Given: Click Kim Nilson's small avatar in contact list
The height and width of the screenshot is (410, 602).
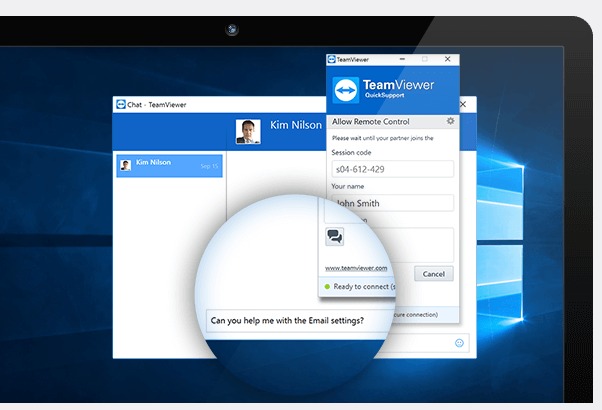Looking at the screenshot, I should (125, 164).
